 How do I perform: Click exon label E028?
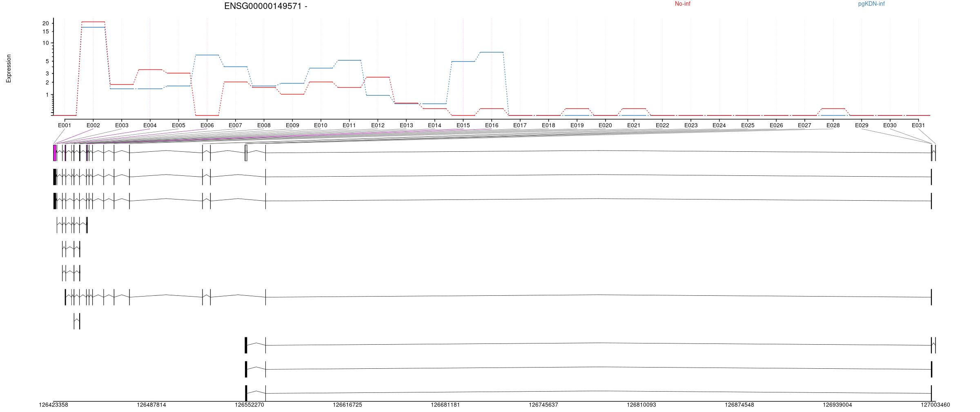click(833, 125)
